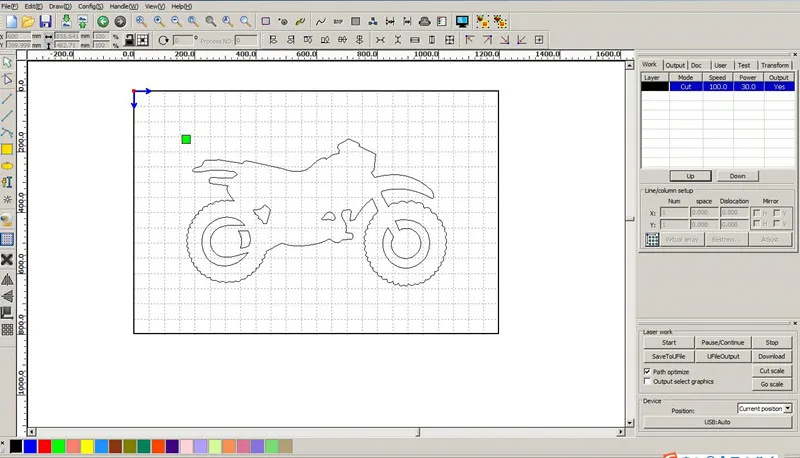Click the grid icon beside Virtual array
The image size is (800, 458).
pyautogui.click(x=652, y=239)
